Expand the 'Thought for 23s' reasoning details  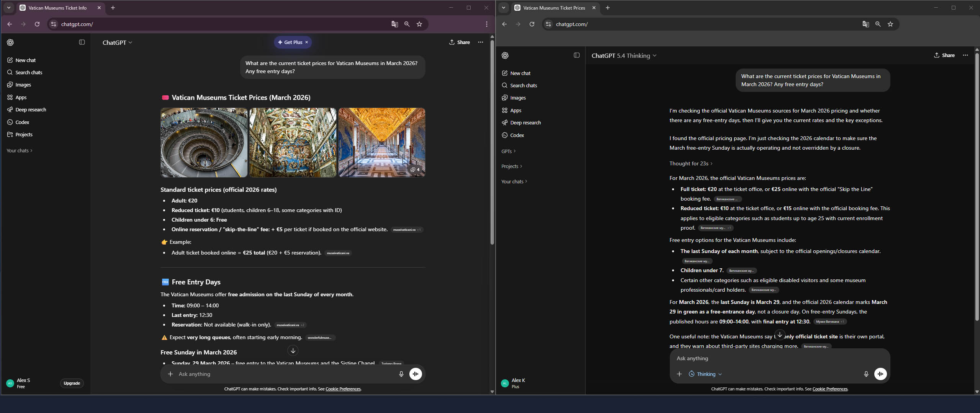coord(691,163)
